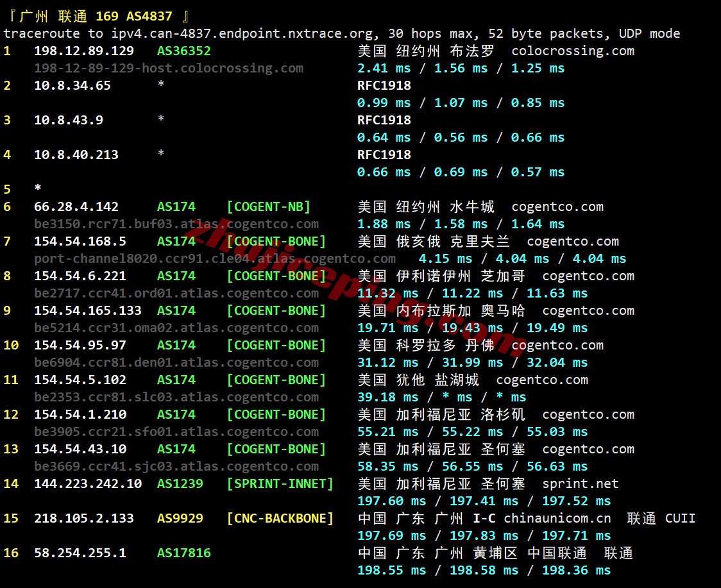Open the 198-12-89-129-host.colocrossing.com hostname
721x588 pixels.
169,68
